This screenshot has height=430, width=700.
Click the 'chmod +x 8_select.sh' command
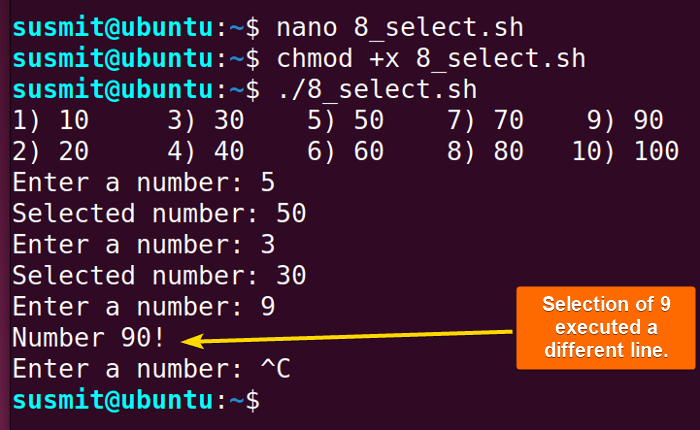tap(431, 59)
